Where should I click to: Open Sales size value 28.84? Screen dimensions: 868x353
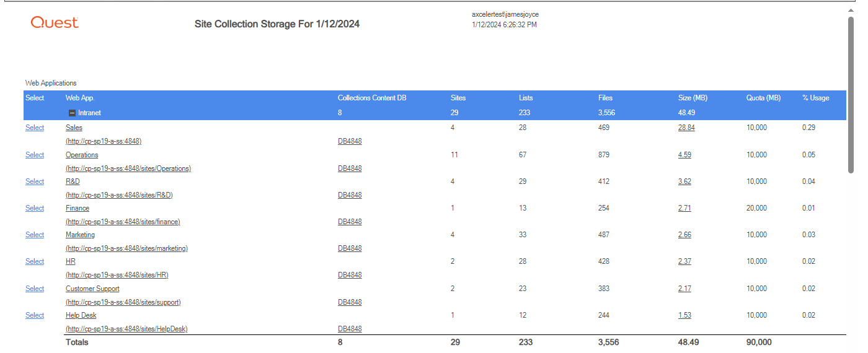click(686, 128)
